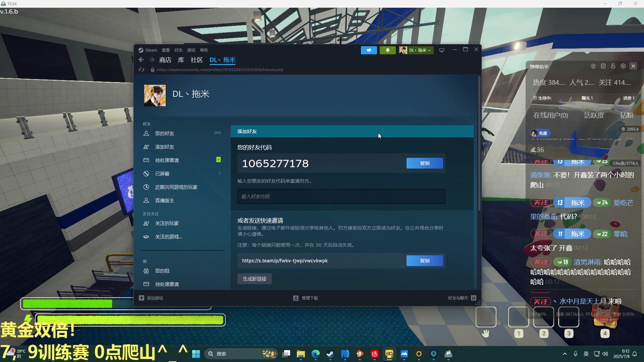
Task: Open the 帮助 menu in Steam
Action: pyautogui.click(x=204, y=50)
